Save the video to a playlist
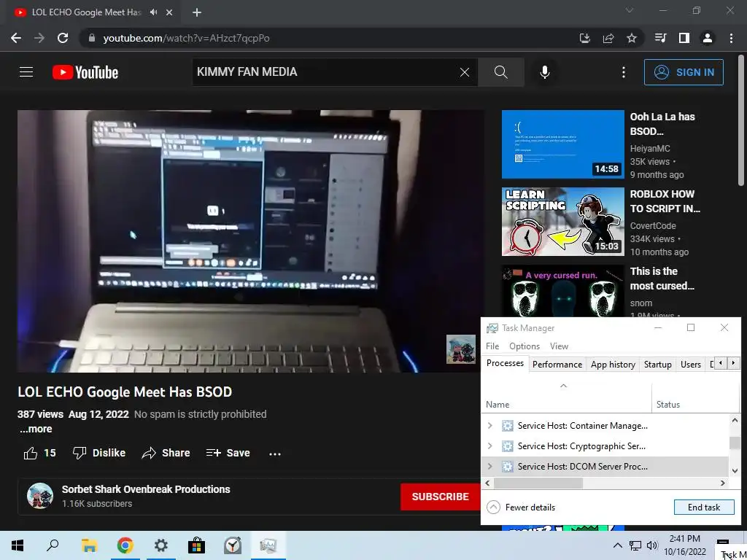747x560 pixels. pos(228,453)
